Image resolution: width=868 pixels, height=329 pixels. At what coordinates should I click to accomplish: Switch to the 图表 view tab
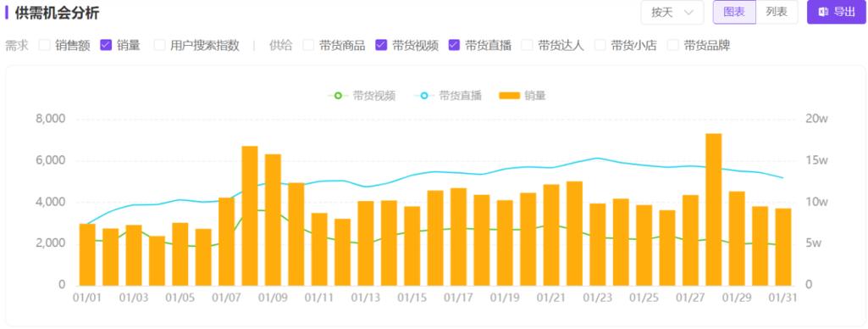734,12
